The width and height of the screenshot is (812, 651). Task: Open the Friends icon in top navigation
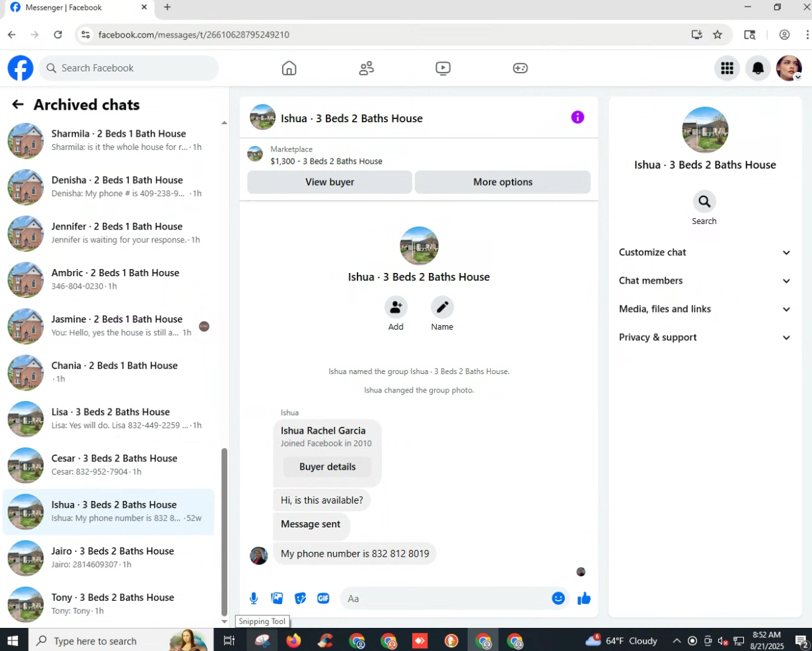(366, 68)
